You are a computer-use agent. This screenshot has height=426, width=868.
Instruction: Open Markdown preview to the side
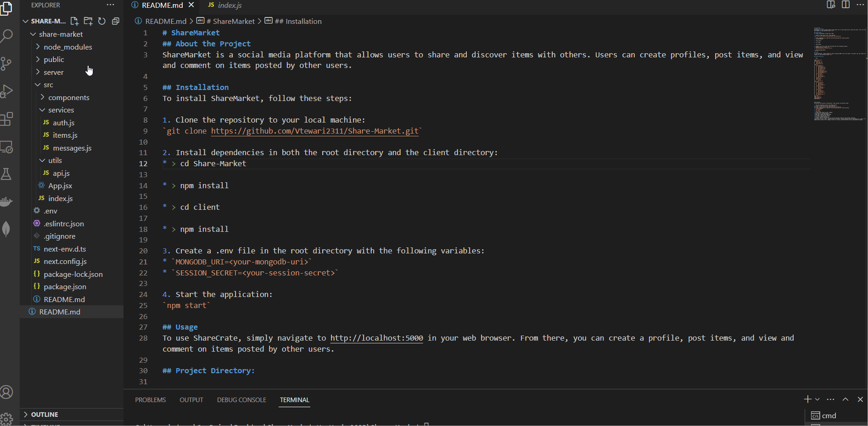(831, 5)
